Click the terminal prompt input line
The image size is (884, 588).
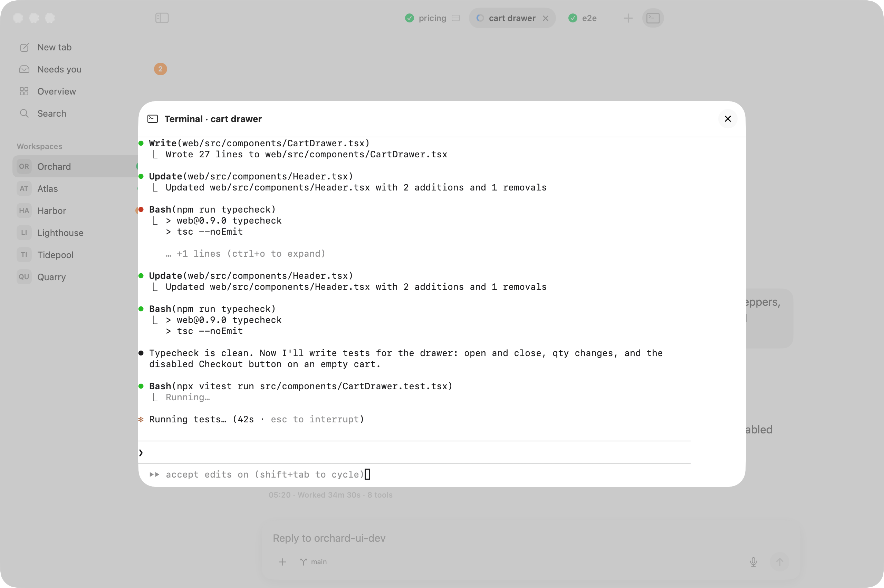414,452
